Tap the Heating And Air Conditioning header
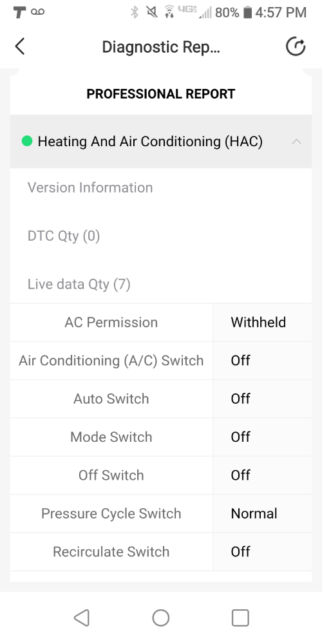 161,141
